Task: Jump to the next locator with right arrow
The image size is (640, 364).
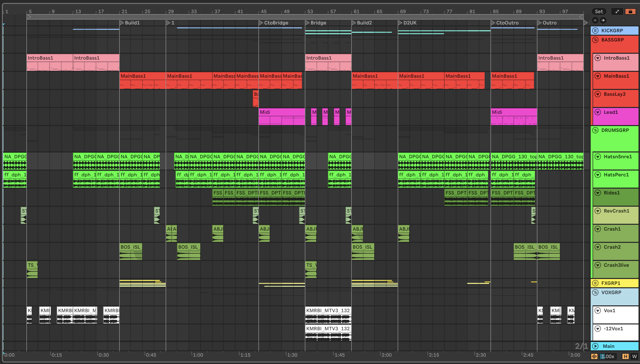Action: [x=603, y=20]
